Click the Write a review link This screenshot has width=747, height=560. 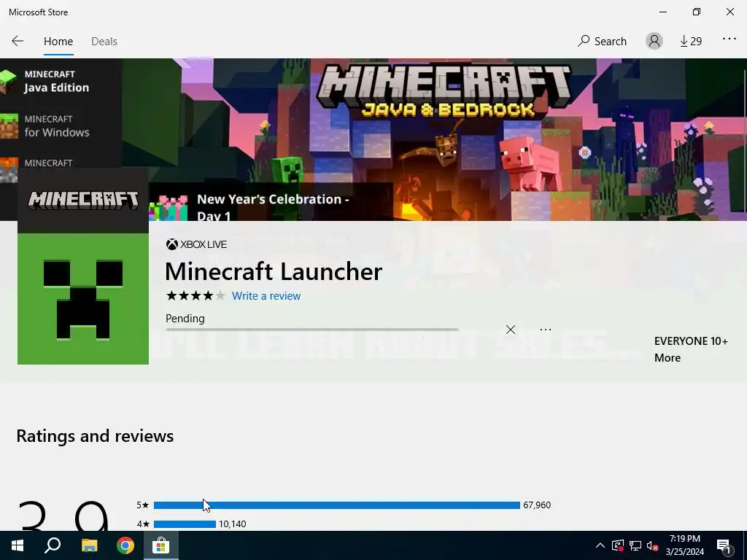pos(266,296)
